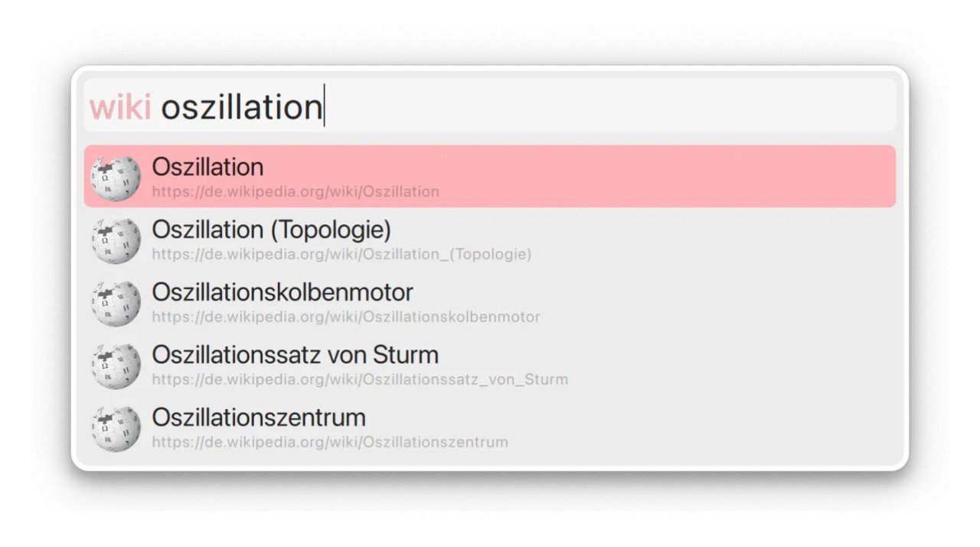Click empty area of the search field
980x547 pixels.
(x=612, y=106)
